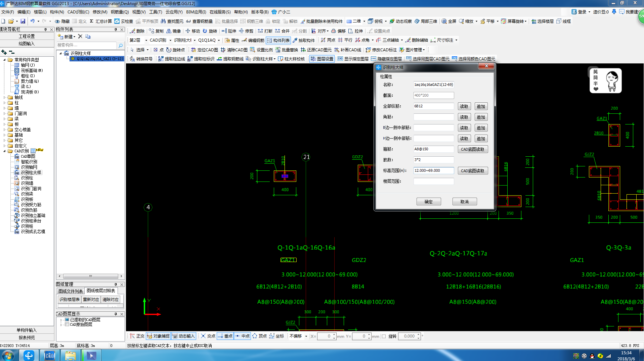This screenshot has height=361, width=644.
Task: Click 确定 in 识别柱大样 dialog
Action: point(428,202)
